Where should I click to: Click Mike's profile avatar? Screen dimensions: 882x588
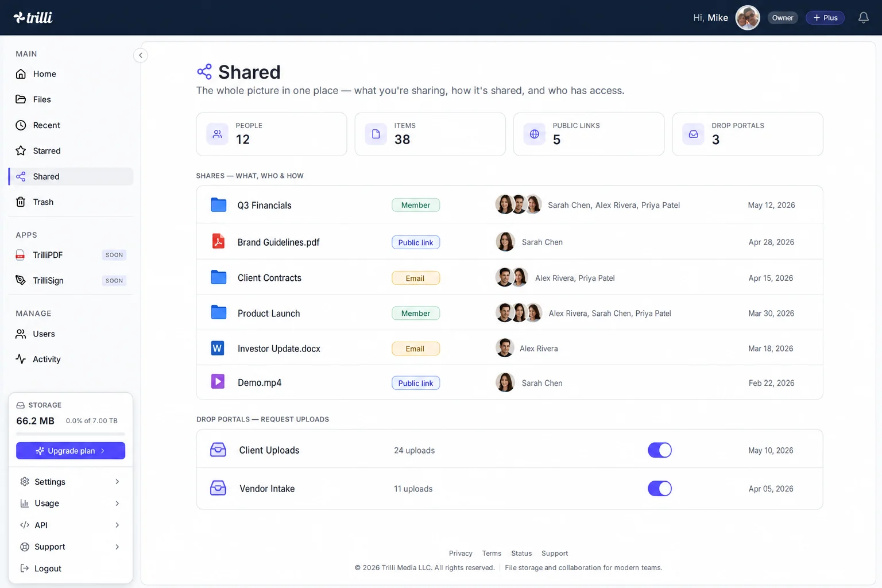coord(748,18)
